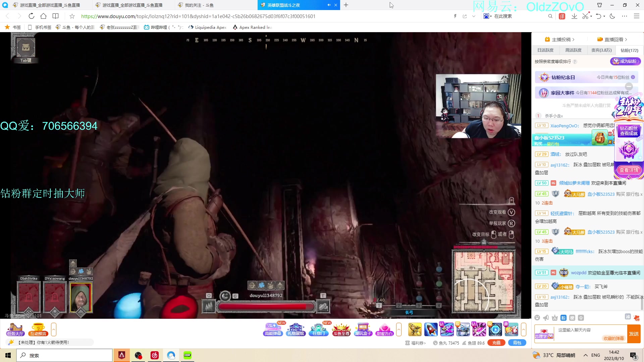644x362 pixels.
Task: Open the 手机书签 bookmark
Action: 40,27
